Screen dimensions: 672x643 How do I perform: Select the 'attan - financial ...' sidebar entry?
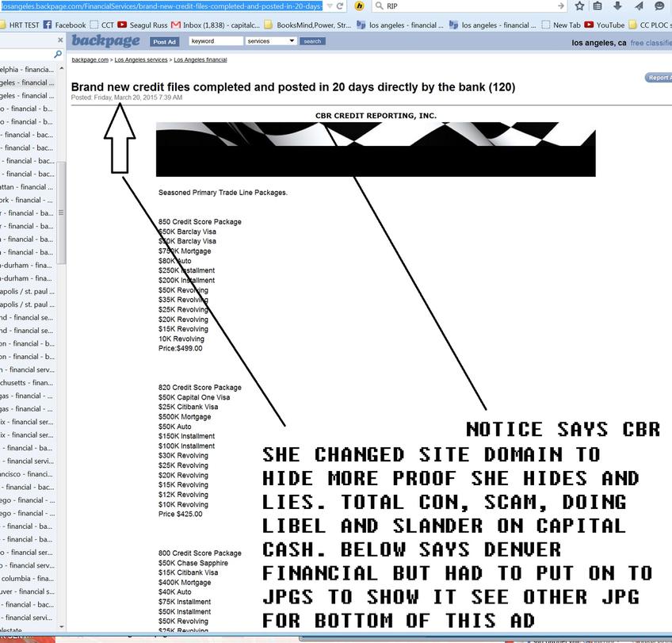point(28,187)
